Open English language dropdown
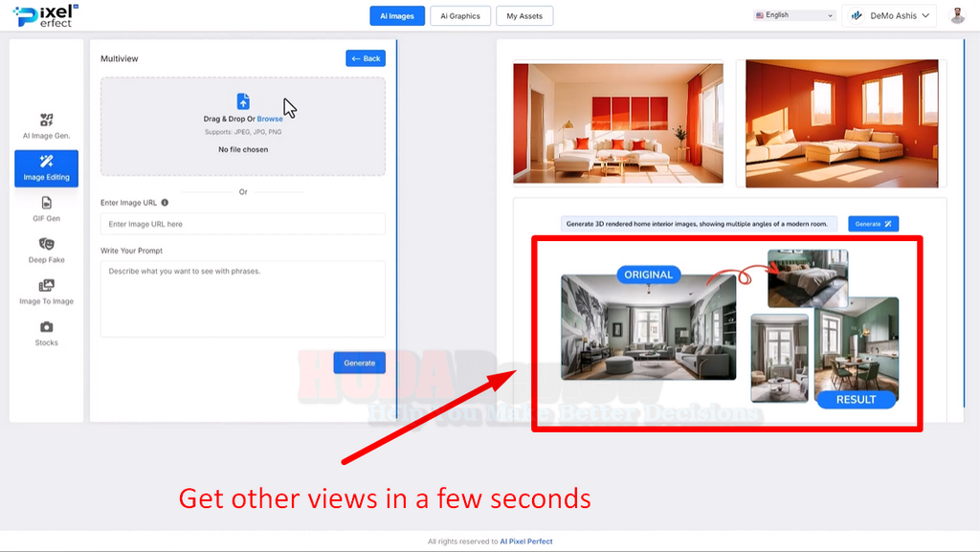The width and height of the screenshot is (980, 552). point(794,15)
